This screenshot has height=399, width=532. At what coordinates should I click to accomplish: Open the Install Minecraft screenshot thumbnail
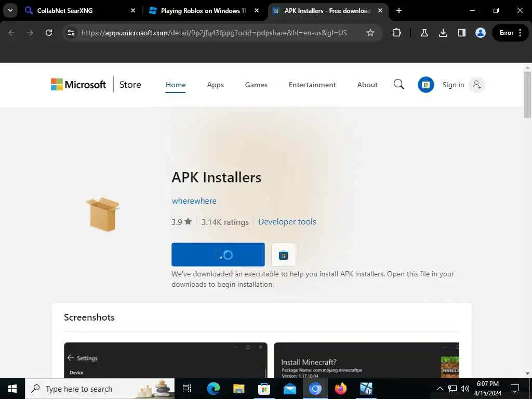(x=366, y=360)
